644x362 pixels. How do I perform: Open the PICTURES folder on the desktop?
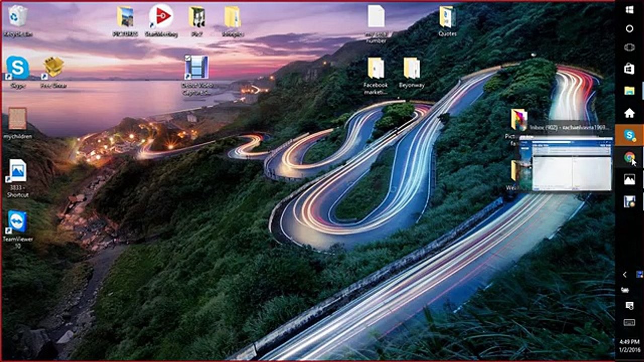[125, 21]
